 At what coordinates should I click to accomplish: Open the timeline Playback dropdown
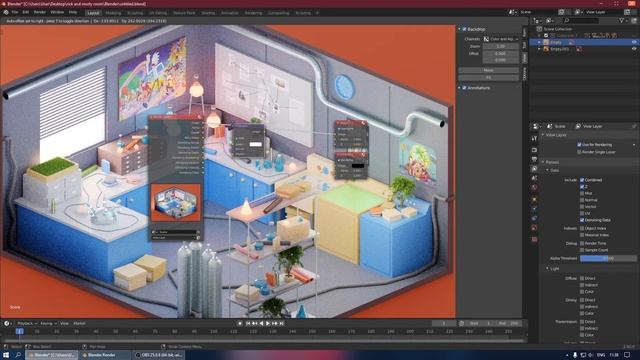click(x=27, y=323)
